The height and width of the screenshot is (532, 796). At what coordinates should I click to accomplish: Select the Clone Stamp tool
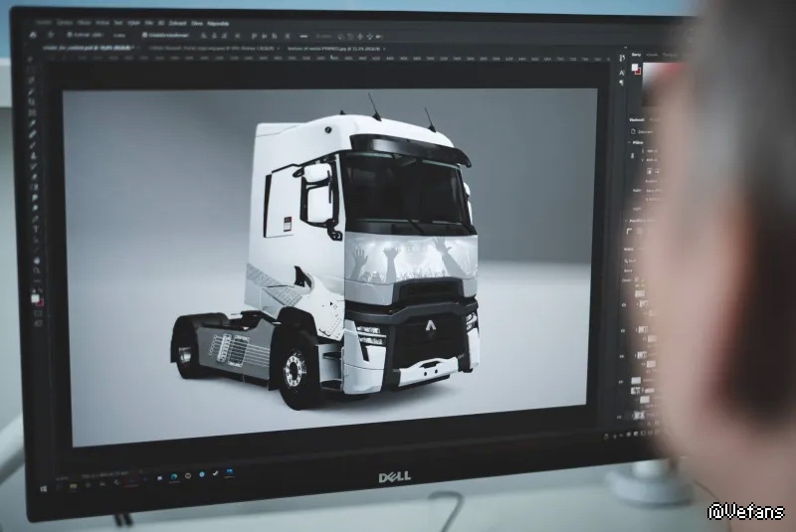(34, 156)
